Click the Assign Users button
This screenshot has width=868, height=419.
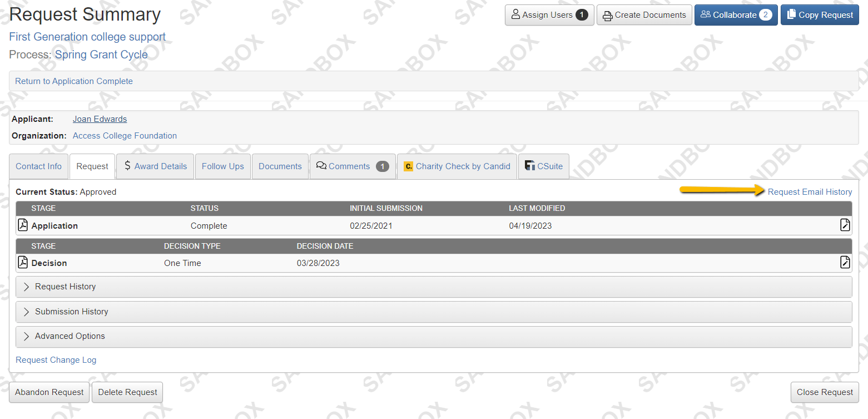(x=549, y=15)
